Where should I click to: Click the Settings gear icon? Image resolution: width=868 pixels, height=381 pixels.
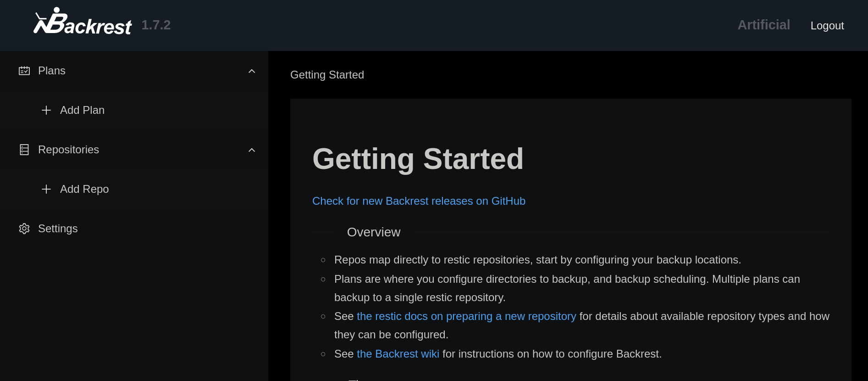click(24, 229)
